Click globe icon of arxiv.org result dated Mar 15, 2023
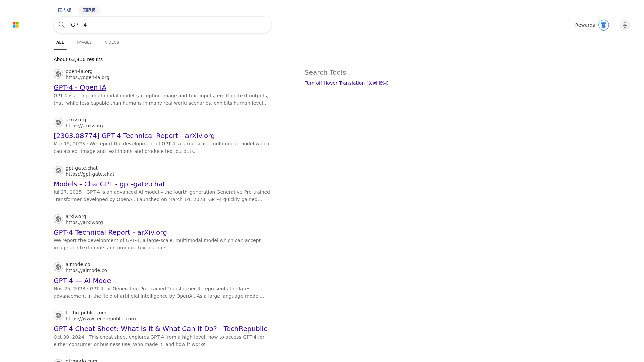Screen dimensions: 644x362 tap(58, 122)
